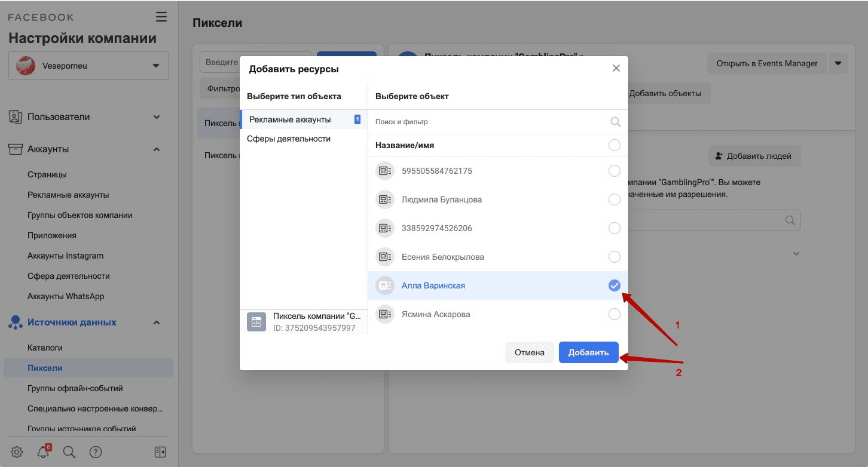Image resolution: width=868 pixels, height=467 pixels.
Task: Click Отмена button in dialog
Action: (x=530, y=352)
